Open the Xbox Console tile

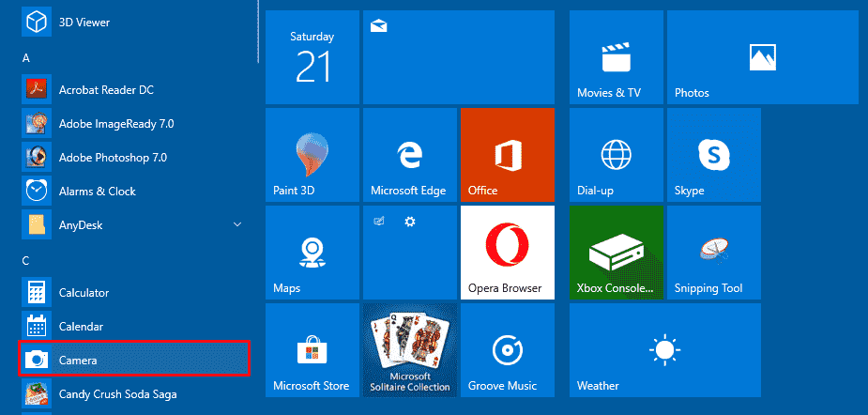[617, 253]
